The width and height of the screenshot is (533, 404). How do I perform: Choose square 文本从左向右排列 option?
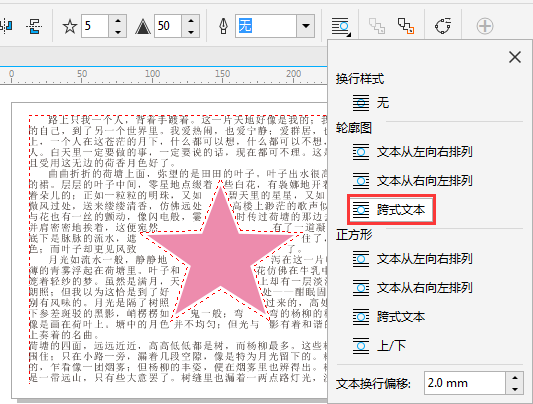[x=412, y=259]
